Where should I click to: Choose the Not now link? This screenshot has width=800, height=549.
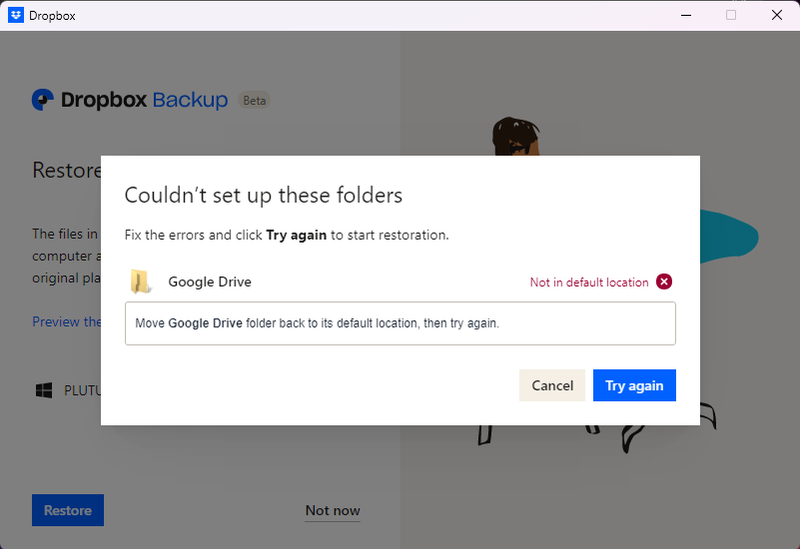(332, 510)
